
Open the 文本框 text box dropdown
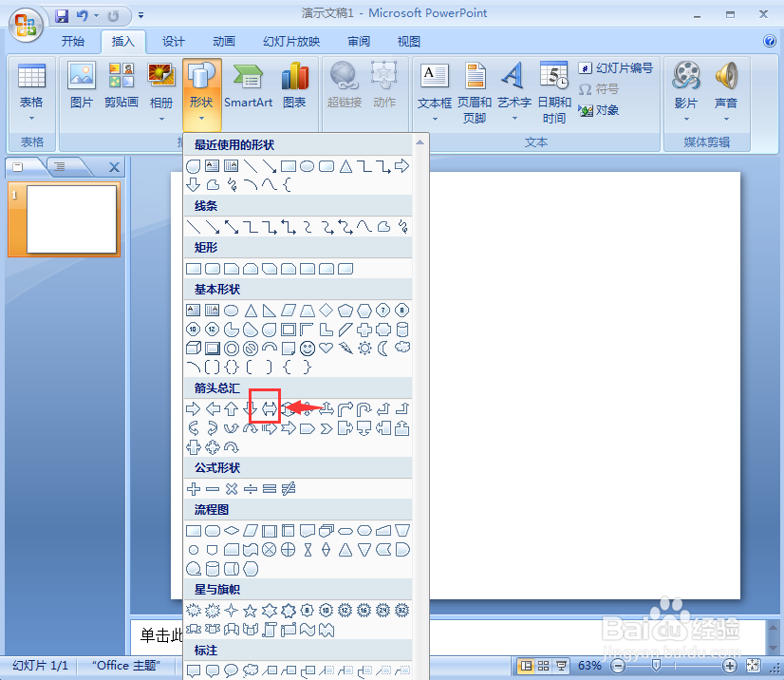pos(435,92)
